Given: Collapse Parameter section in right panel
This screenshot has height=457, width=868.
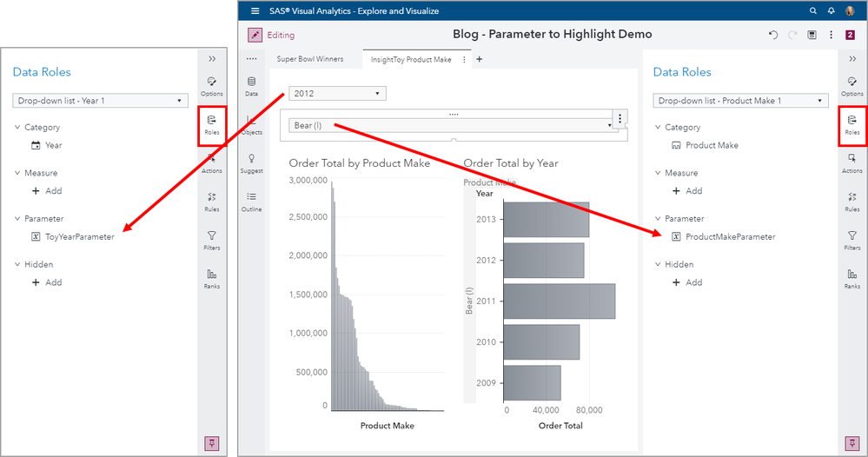Looking at the screenshot, I should point(658,219).
